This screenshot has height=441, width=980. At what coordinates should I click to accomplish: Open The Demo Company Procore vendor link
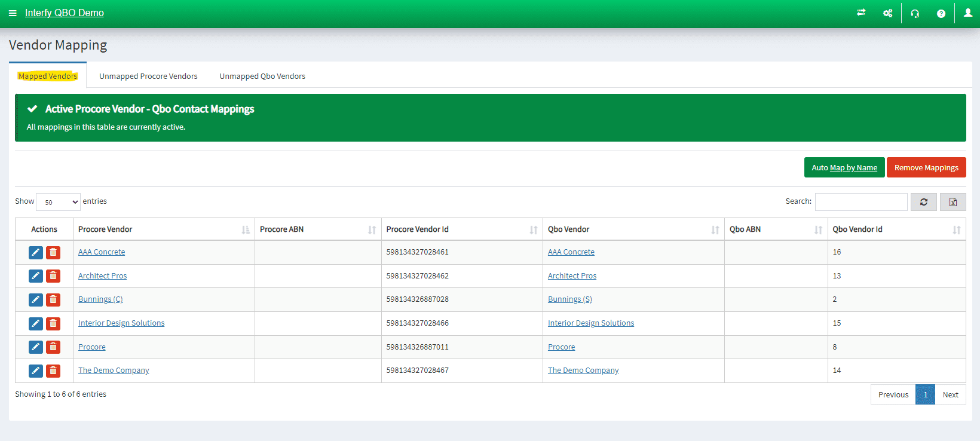pos(114,370)
